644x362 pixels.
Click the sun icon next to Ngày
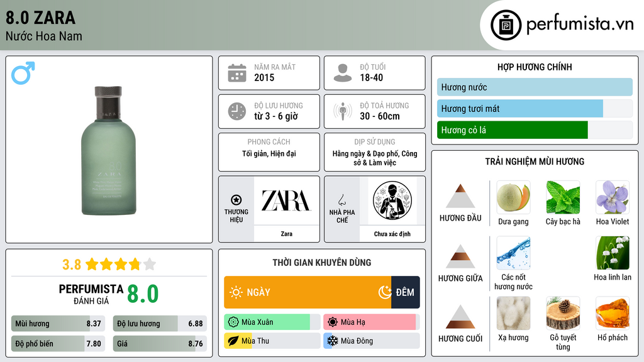[236, 292]
